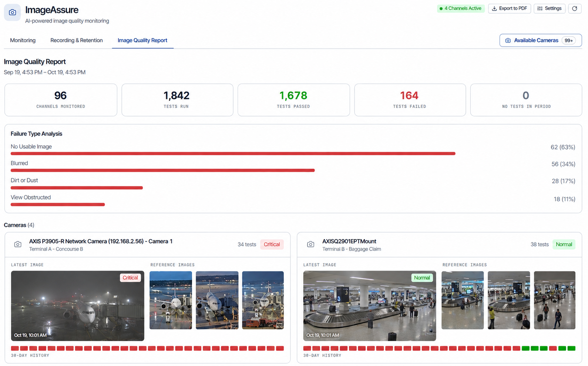Open the Available Cameras list
Screen dimensions: 588x366
(540, 40)
